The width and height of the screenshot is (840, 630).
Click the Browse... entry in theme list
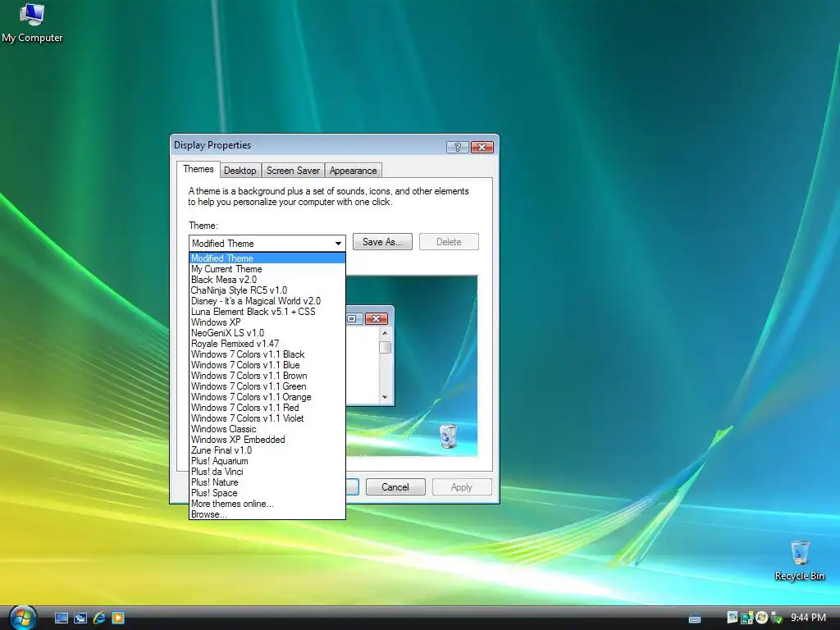tap(267, 514)
